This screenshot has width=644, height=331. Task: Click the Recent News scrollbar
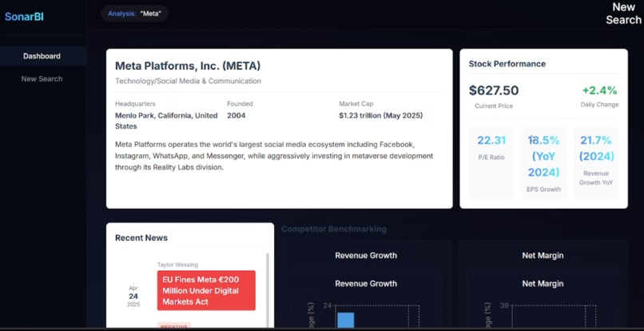click(268, 290)
